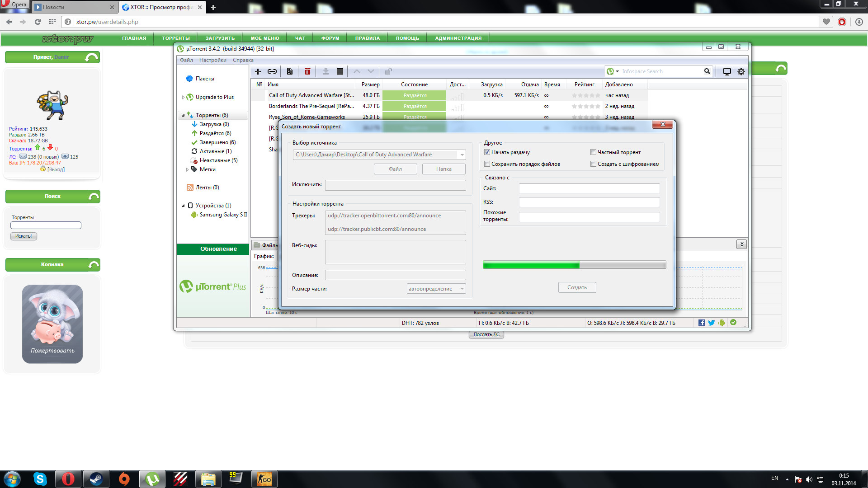Click the 'RSS' input field
868x488 pixels.
[589, 202]
